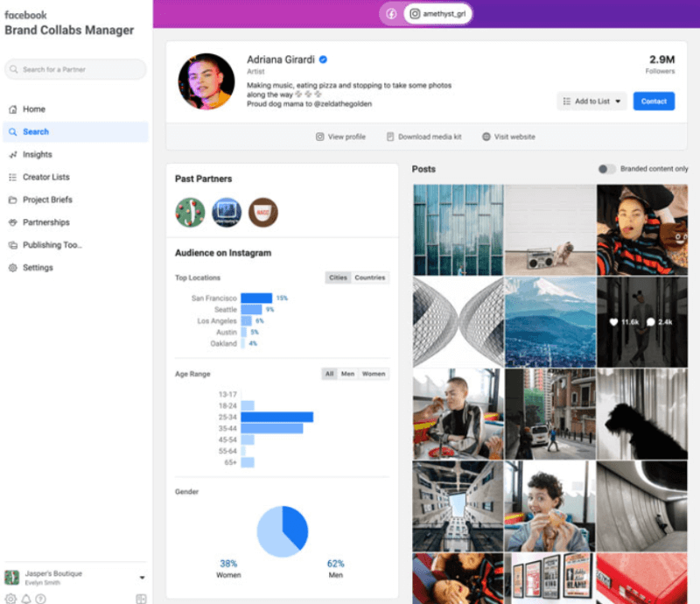The image size is (700, 604).
Task: Click the gender pie chart
Action: [282, 531]
